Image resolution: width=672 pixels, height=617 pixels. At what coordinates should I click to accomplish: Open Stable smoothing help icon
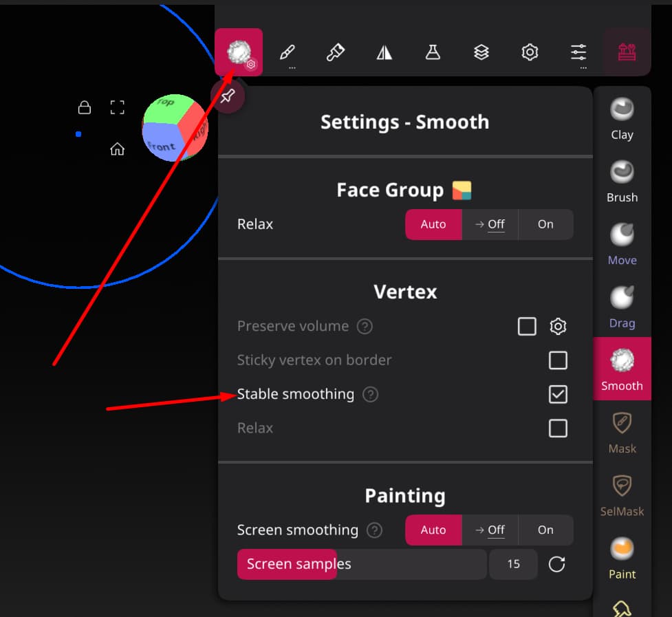tap(370, 394)
